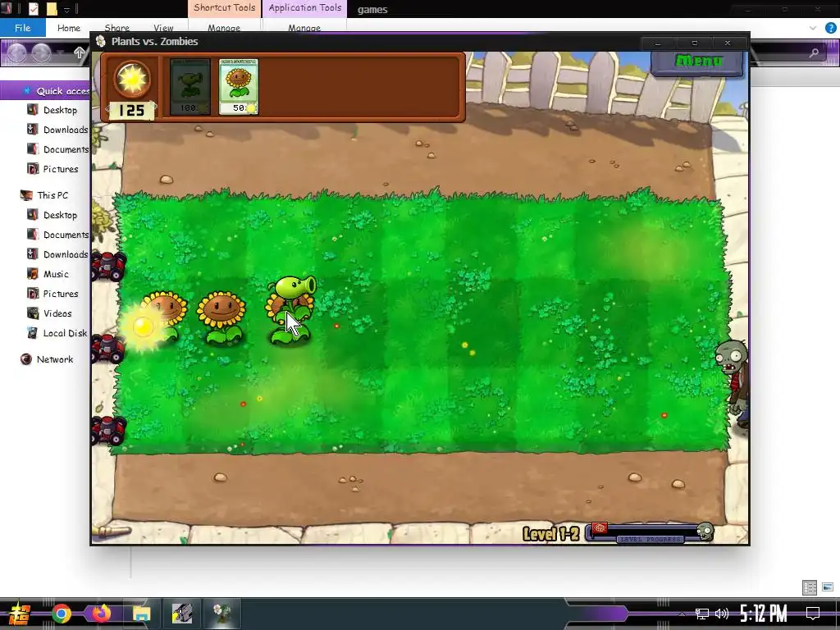Open the Music folder in sidebar
The image size is (840, 630).
(x=56, y=274)
